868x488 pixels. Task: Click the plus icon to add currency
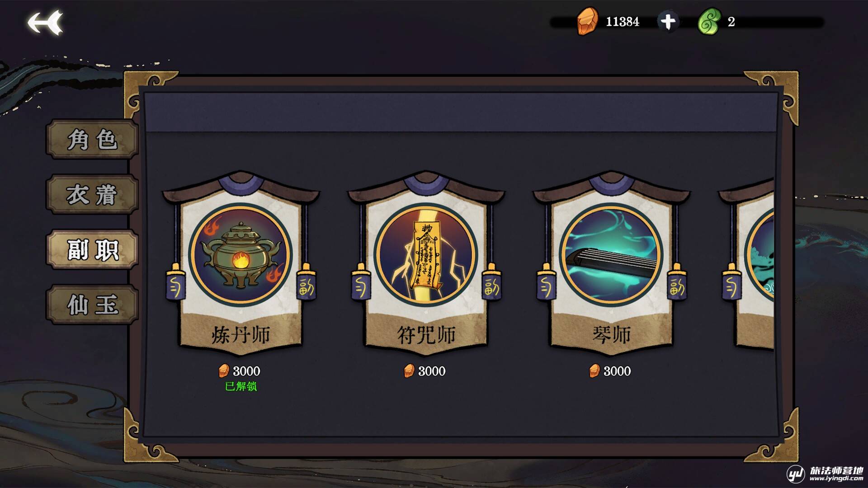[668, 22]
